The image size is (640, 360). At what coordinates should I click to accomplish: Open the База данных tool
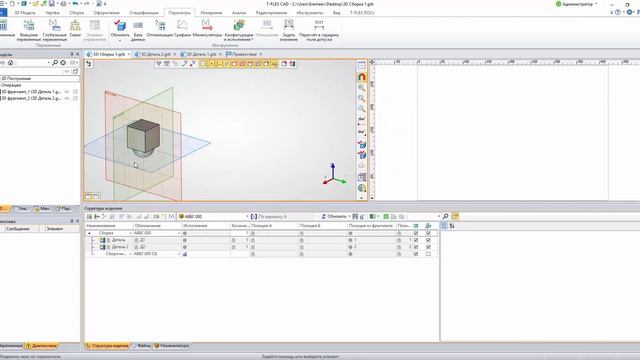tap(138, 31)
